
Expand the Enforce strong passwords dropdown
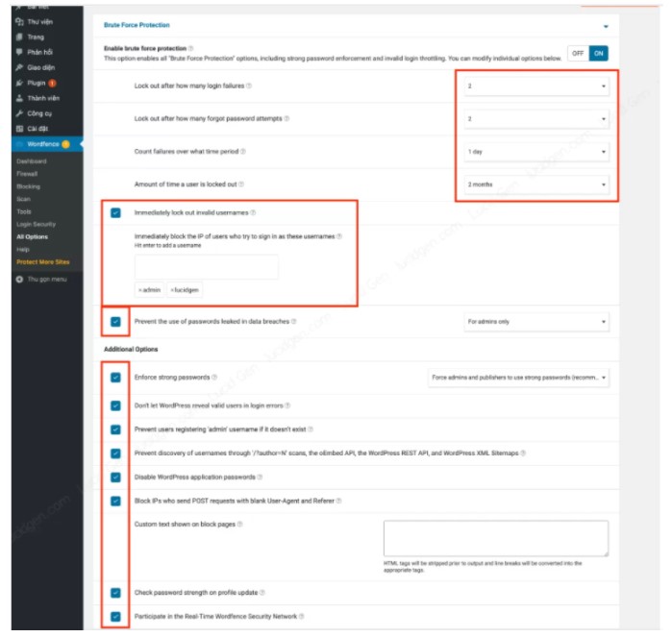517,378
